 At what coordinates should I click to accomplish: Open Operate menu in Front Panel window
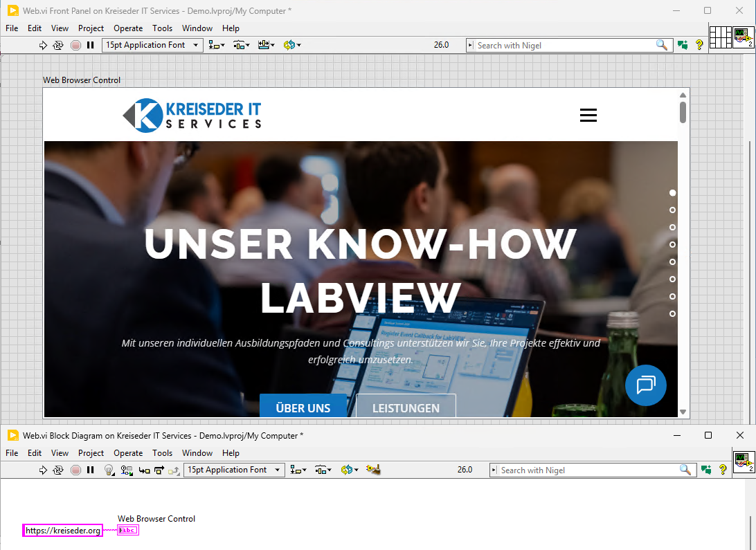128,28
